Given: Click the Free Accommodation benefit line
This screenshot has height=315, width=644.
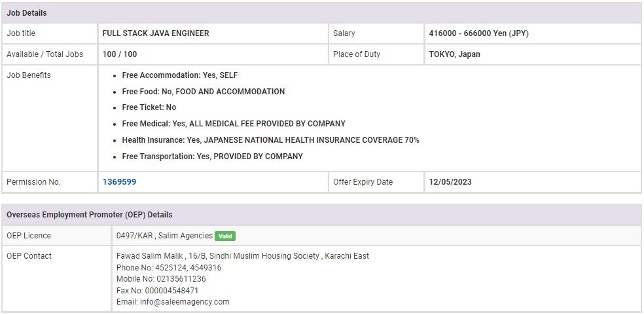Looking at the screenshot, I should click(179, 75).
